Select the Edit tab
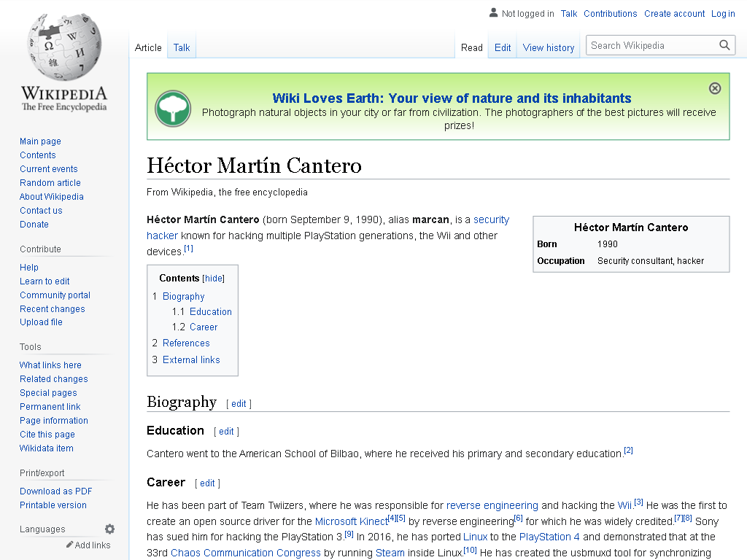This screenshot has width=747, height=560. (503, 47)
